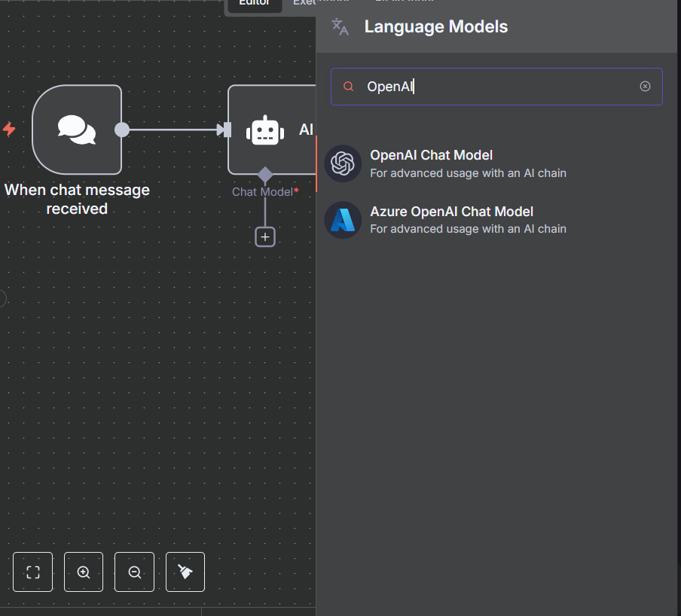The width and height of the screenshot is (681, 616).
Task: Zoom out of the workflow canvas
Action: click(x=134, y=572)
